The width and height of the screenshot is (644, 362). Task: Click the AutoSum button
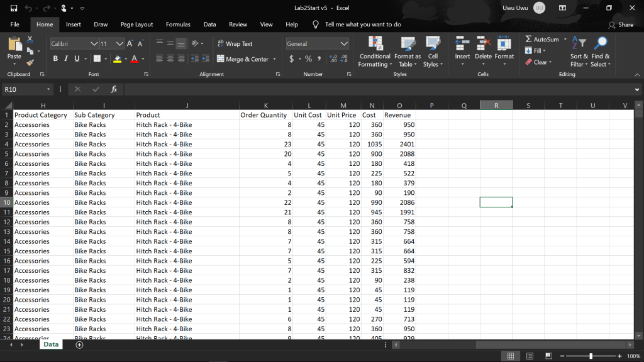(541, 40)
